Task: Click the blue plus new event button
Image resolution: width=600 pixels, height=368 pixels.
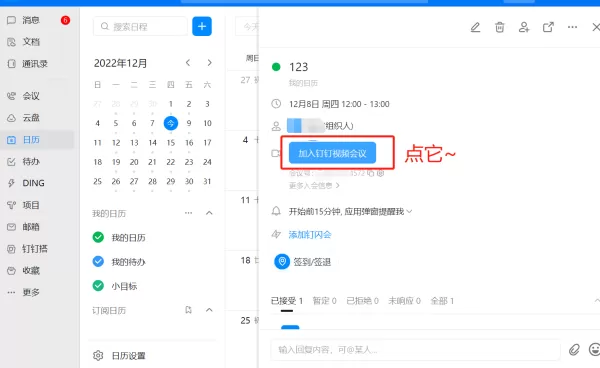Action: coord(202,26)
